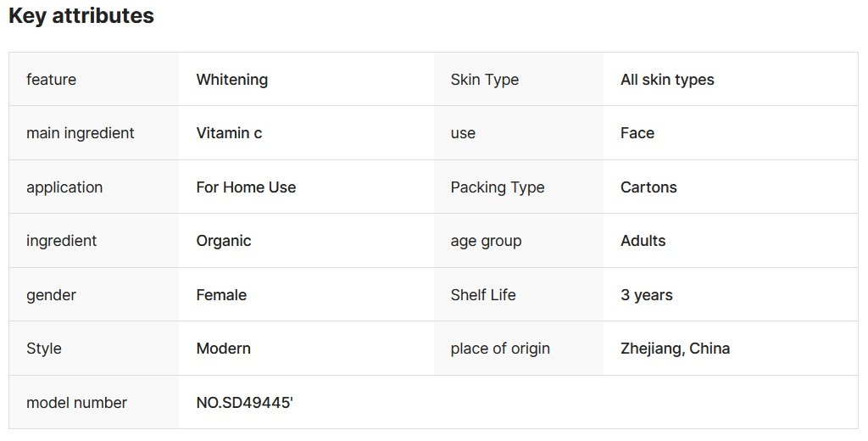
Task: Click the Shelf Life label
Action: tap(483, 295)
